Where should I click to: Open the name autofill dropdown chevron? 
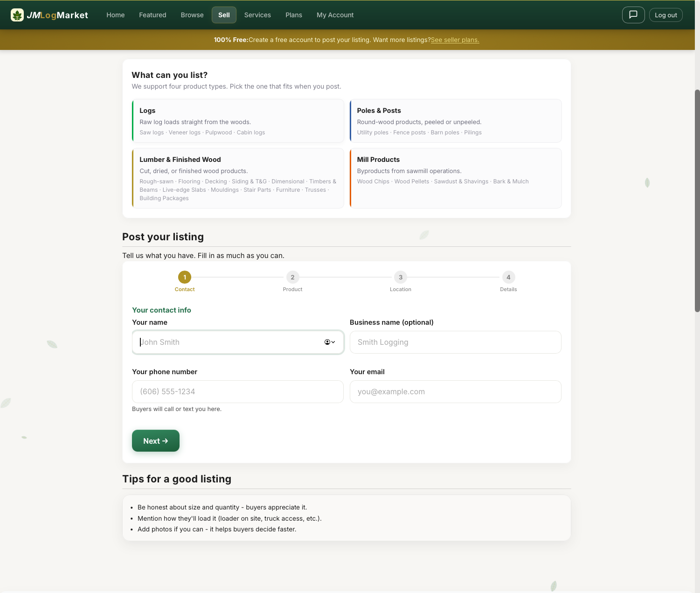(x=332, y=342)
